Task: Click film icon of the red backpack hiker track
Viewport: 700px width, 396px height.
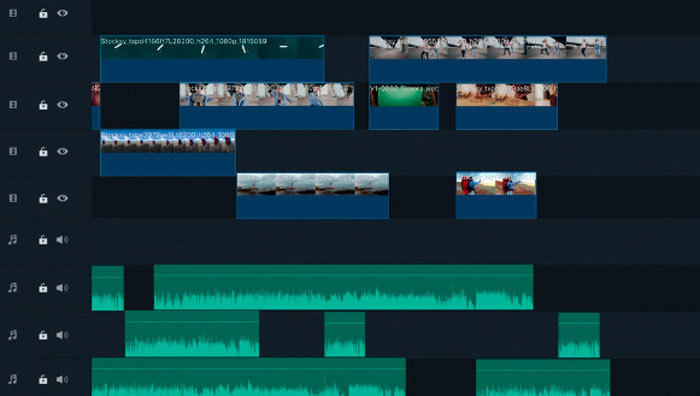Action: pyautogui.click(x=13, y=198)
